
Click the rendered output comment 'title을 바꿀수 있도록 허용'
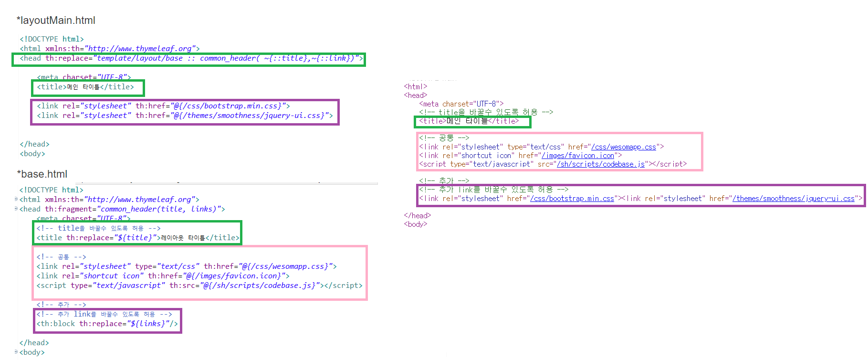[486, 113]
